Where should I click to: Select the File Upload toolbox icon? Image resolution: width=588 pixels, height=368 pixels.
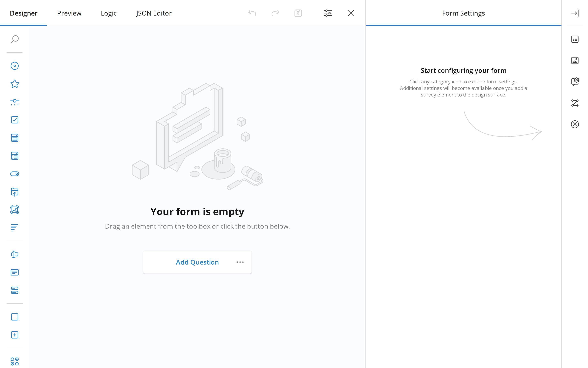point(14,192)
